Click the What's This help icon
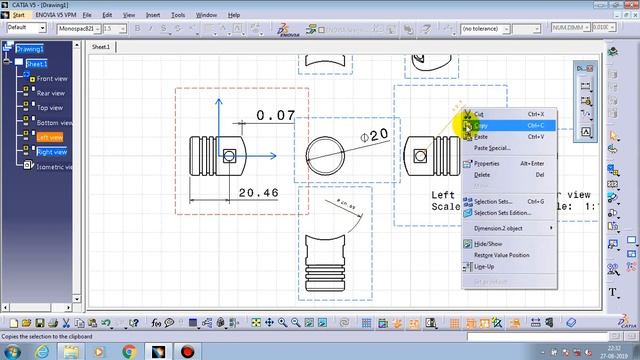 [x=133, y=323]
